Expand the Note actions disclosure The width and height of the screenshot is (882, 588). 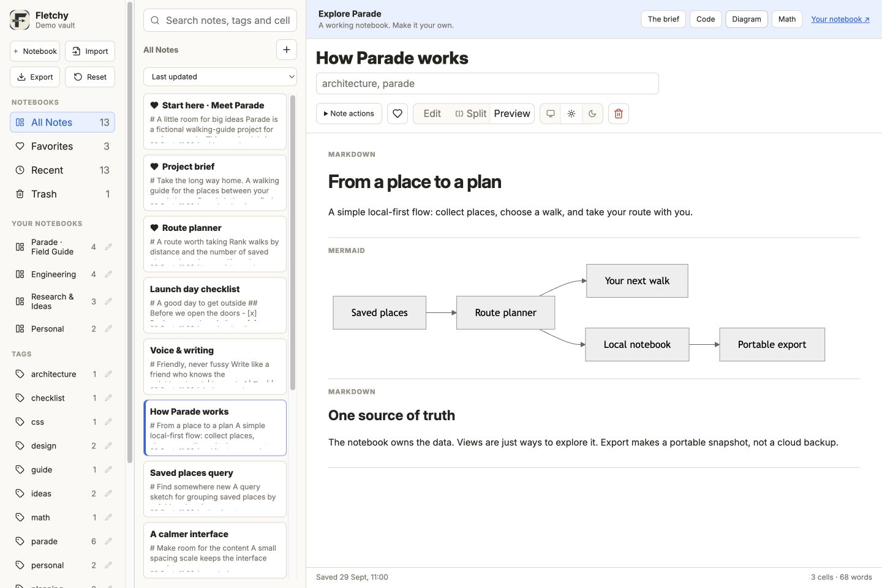(349, 113)
